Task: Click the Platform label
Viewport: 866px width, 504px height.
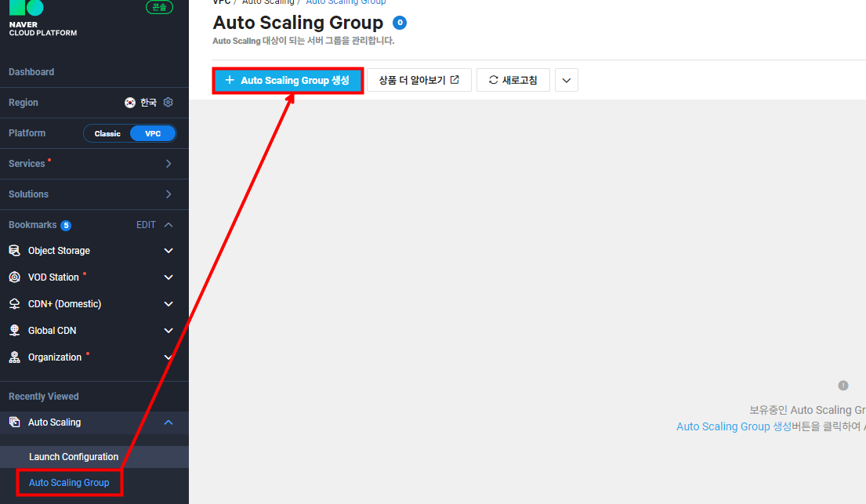Action: coord(27,133)
